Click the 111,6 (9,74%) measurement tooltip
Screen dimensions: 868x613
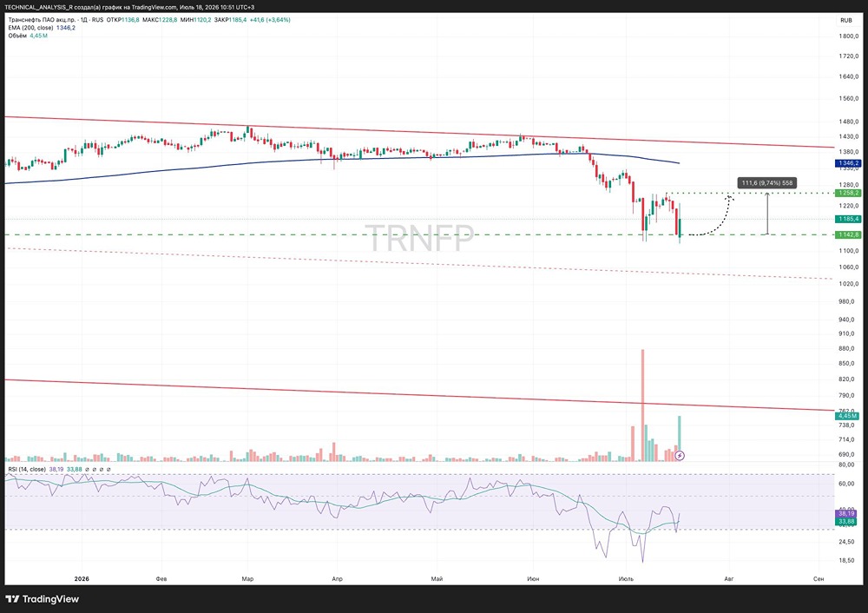767,182
